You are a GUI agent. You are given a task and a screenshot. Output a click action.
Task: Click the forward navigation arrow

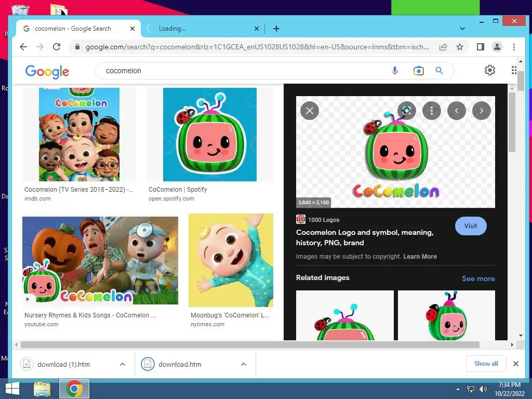pos(40,47)
